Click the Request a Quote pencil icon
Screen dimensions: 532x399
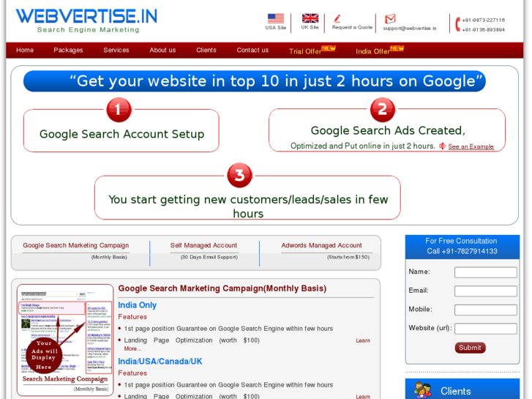click(337, 19)
